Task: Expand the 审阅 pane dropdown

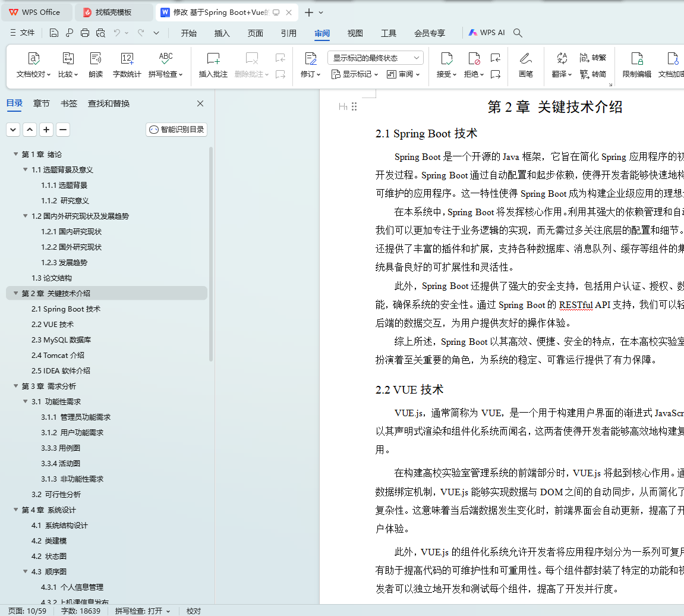Action: click(404, 74)
